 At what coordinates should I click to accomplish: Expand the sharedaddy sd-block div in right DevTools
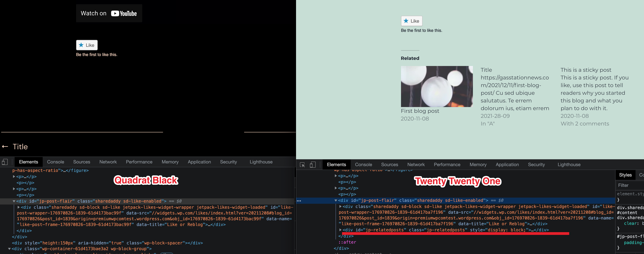(x=340, y=206)
